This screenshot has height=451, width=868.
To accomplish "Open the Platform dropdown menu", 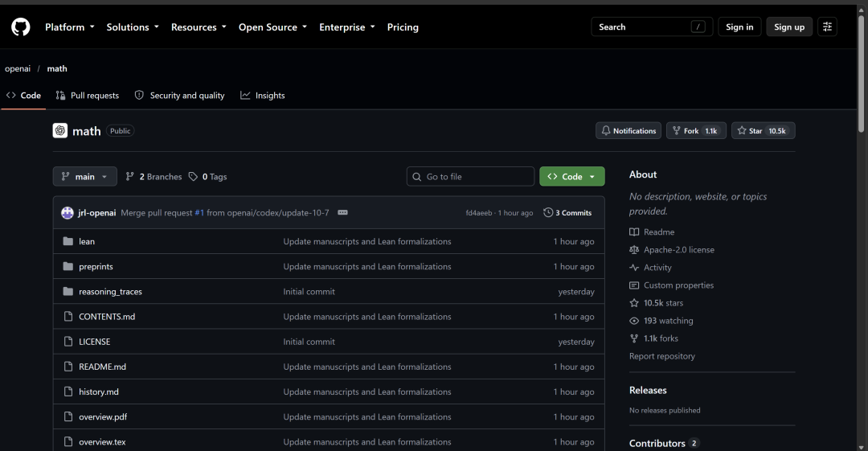I will pos(70,27).
